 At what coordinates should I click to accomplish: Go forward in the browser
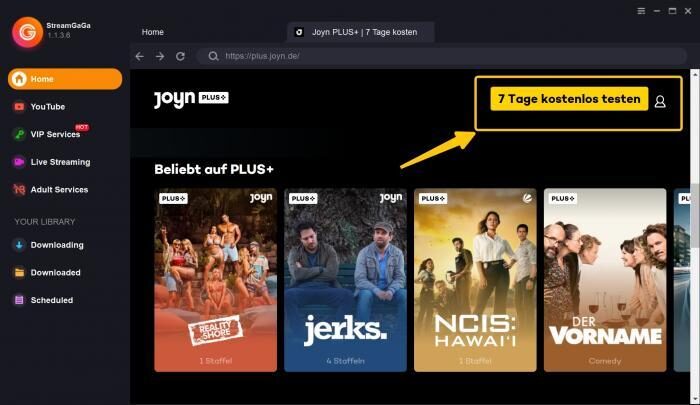pos(160,56)
